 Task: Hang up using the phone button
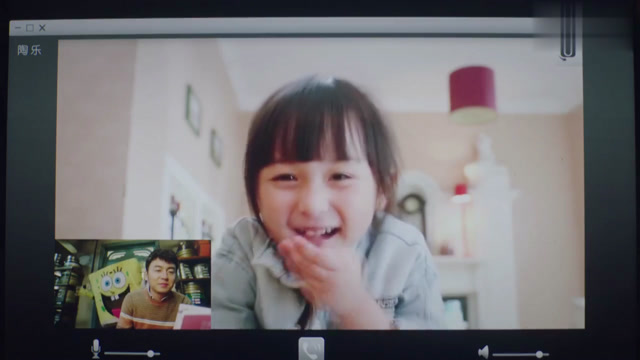click(311, 349)
